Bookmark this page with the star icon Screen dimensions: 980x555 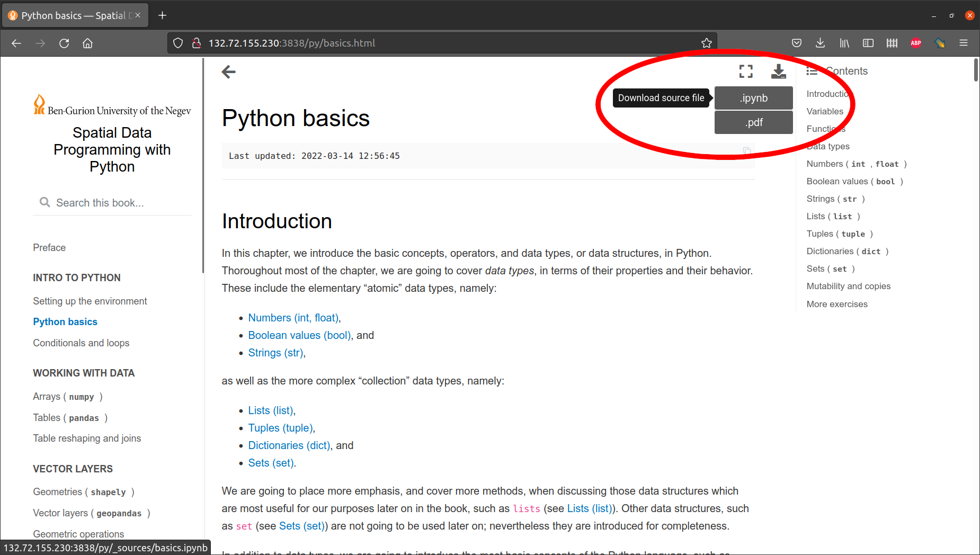click(x=706, y=43)
